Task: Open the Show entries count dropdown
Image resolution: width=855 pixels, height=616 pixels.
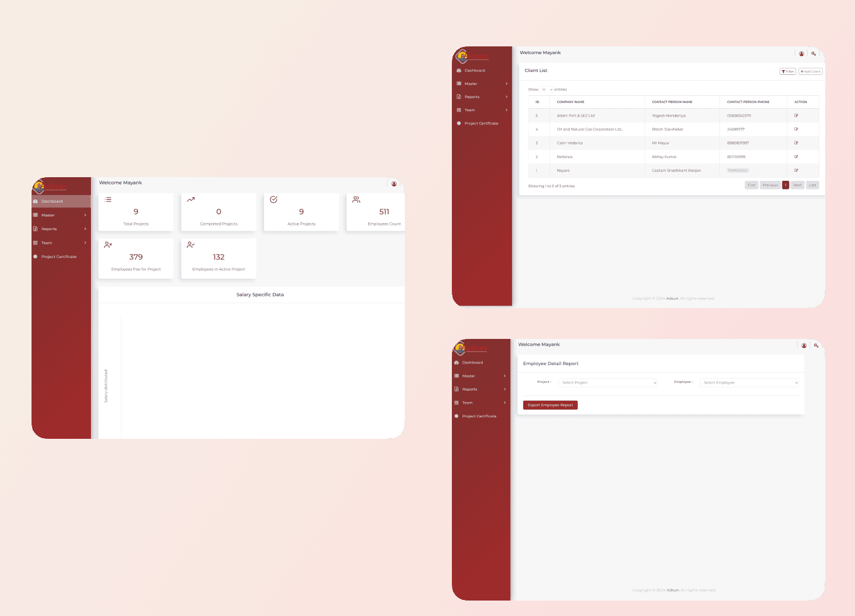Action: [x=546, y=89]
